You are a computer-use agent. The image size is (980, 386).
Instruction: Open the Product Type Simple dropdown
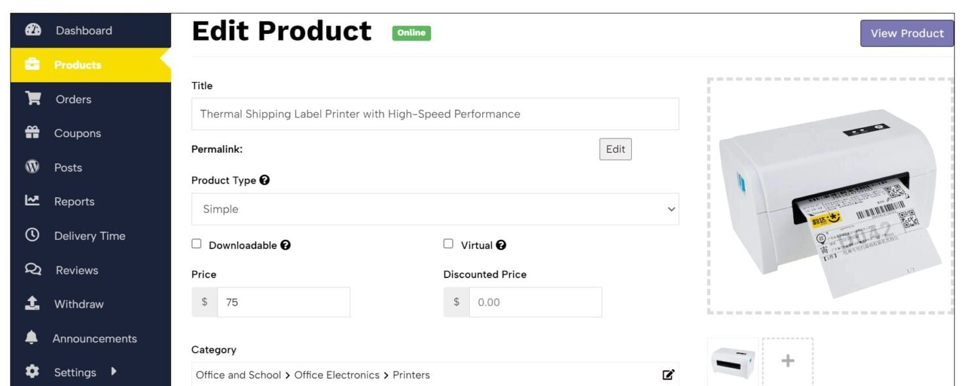click(435, 209)
